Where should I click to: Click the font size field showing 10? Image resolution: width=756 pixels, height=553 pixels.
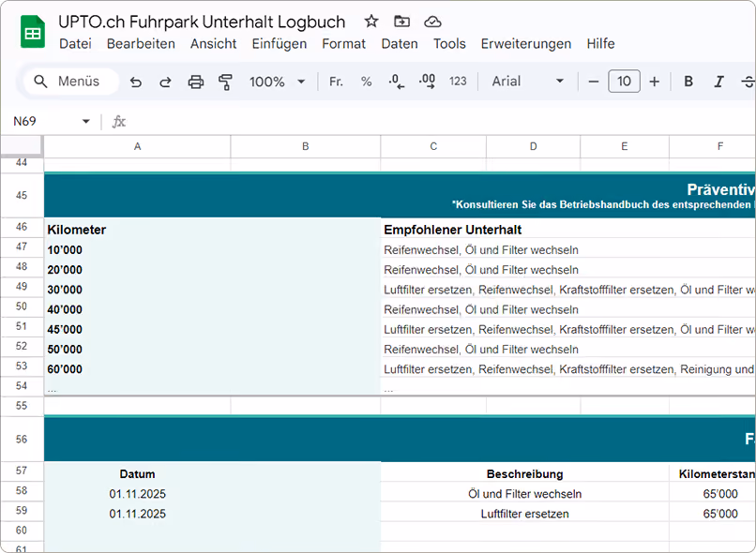click(x=624, y=81)
